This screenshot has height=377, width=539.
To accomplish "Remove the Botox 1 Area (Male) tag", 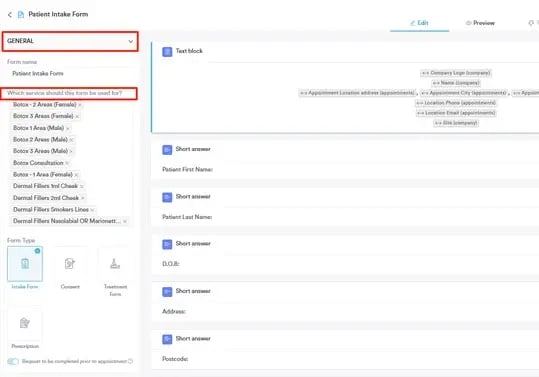I will (68, 128).
